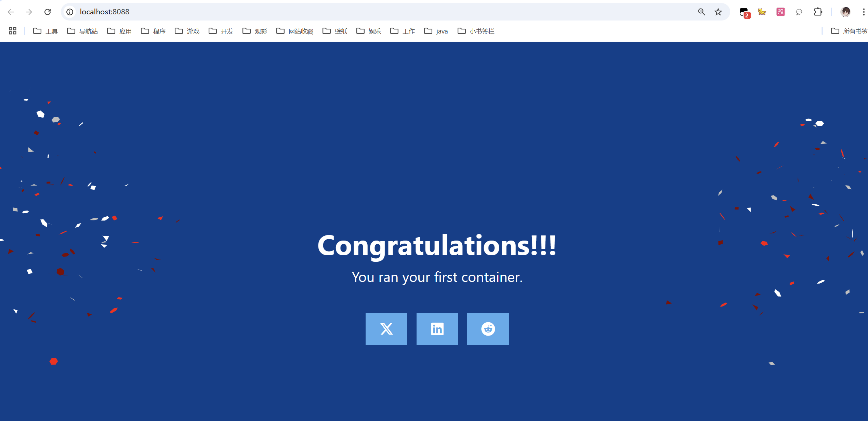Click the zoom magnifier icon in address bar
The height and width of the screenshot is (421, 868).
(x=701, y=12)
